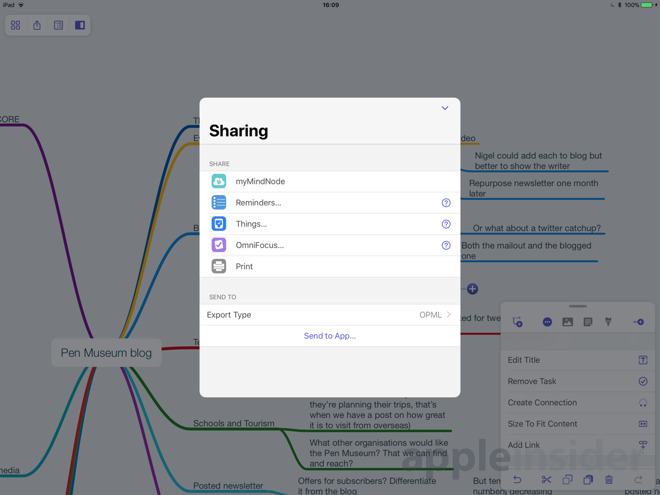Open the documents grid view
Image resolution: width=660 pixels, height=495 pixels.
16,25
